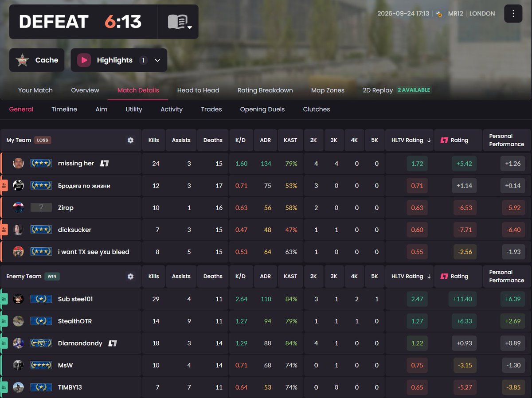Open the Head to Head tab
The image size is (532, 398).
click(x=198, y=90)
